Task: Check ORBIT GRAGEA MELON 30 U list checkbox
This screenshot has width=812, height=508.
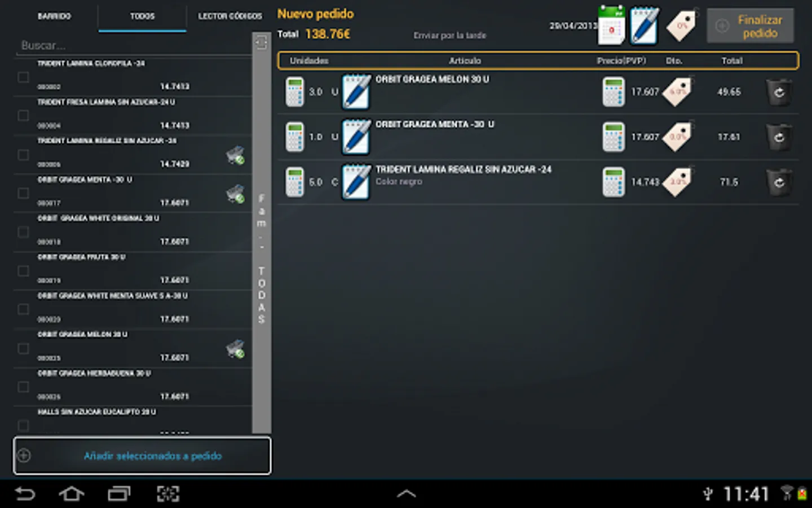Action: point(23,348)
